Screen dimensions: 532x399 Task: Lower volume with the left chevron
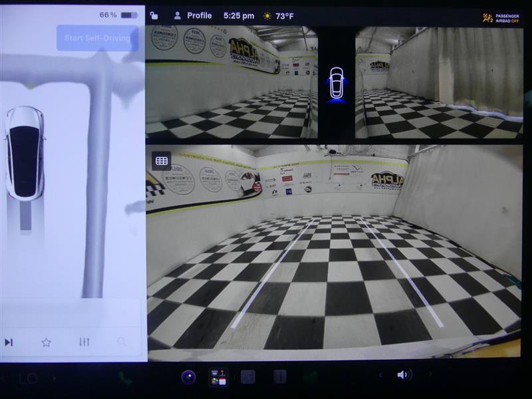pos(380,374)
